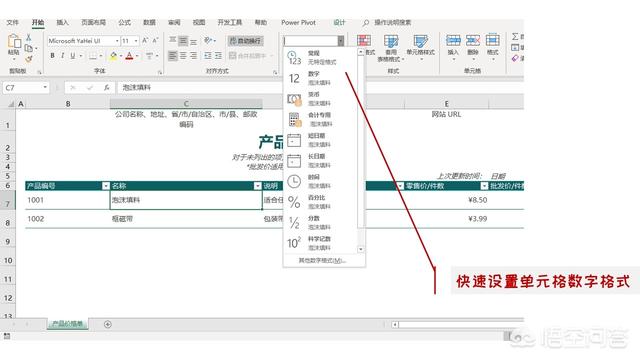The height and width of the screenshot is (360, 640).
Task: Open the font size dropdown
Action: pyautogui.click(x=136, y=41)
